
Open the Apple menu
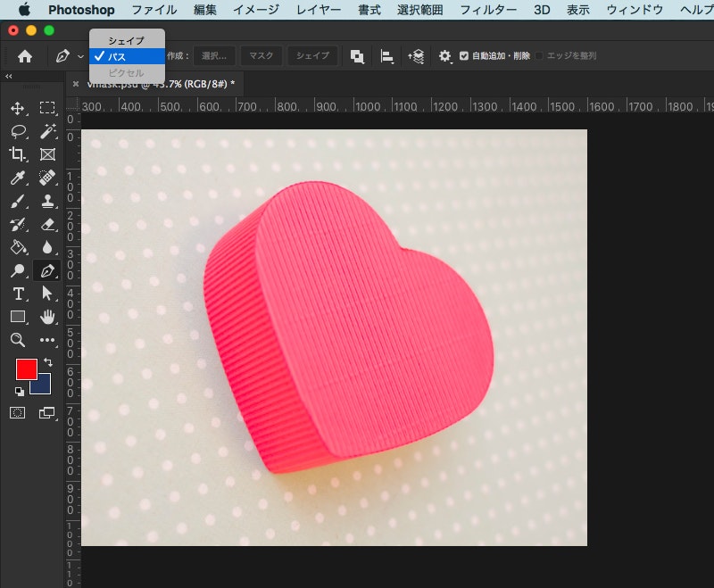pos(24,9)
